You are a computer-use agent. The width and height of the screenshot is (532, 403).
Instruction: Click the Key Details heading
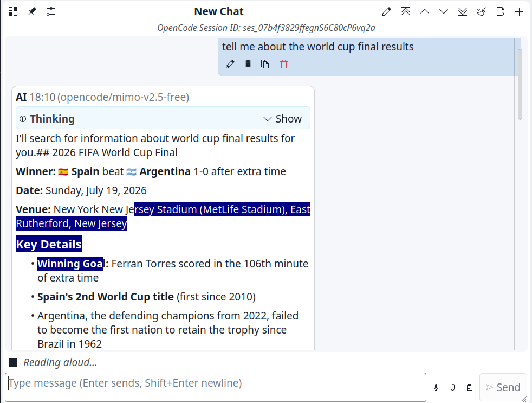49,244
